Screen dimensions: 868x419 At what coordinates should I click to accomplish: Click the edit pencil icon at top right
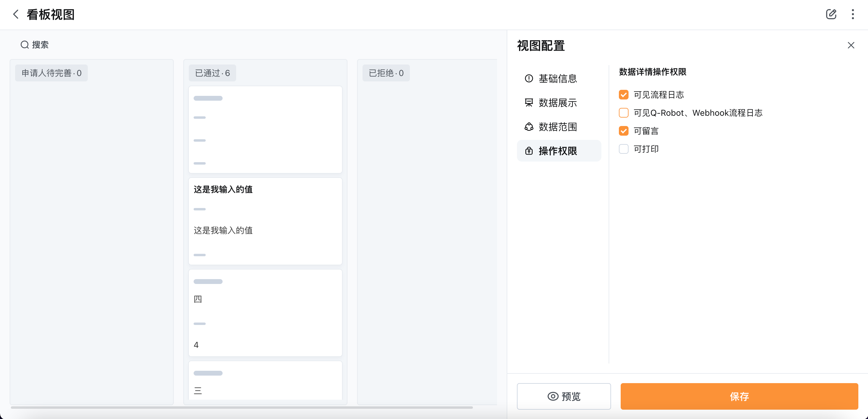(831, 14)
